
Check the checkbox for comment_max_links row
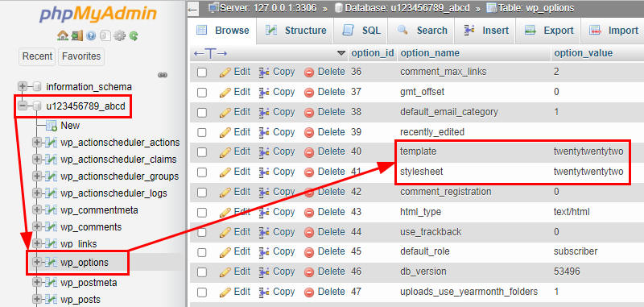click(x=202, y=73)
